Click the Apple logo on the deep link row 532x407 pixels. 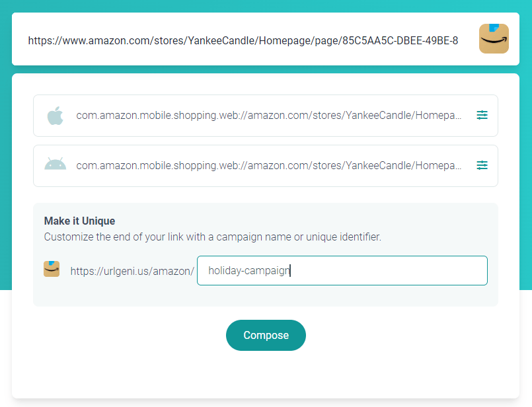(55, 114)
